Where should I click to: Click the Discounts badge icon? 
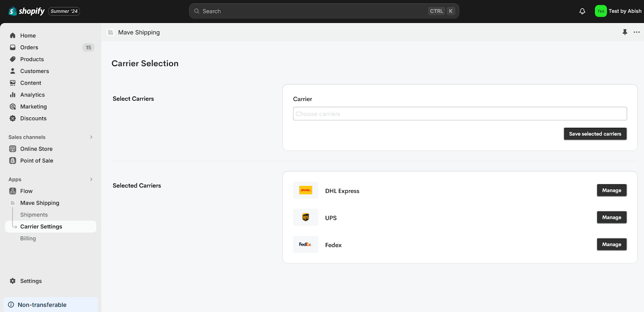13,119
